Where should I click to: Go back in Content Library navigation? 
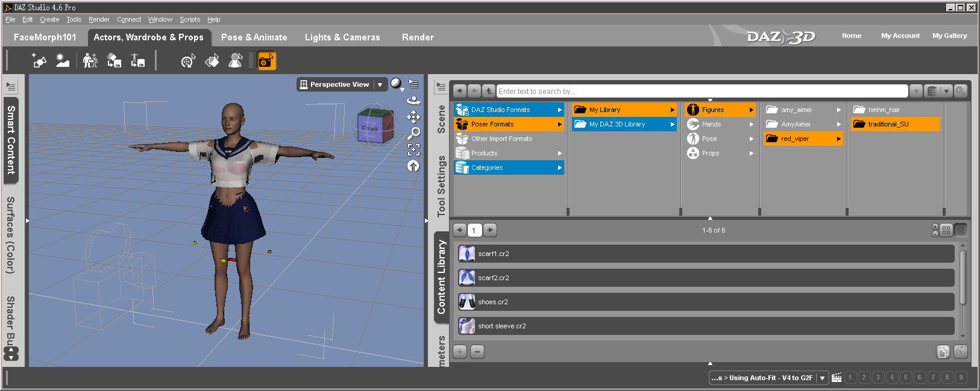(460, 91)
